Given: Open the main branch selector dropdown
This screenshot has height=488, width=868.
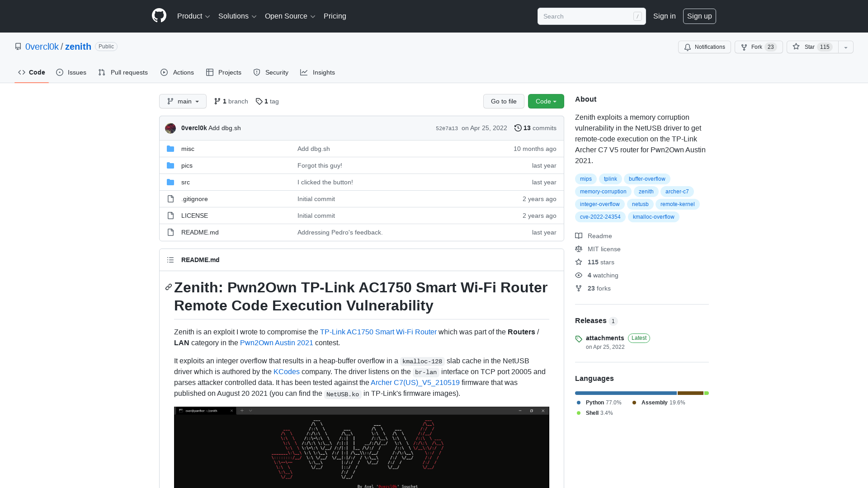Looking at the screenshot, I should [x=183, y=101].
